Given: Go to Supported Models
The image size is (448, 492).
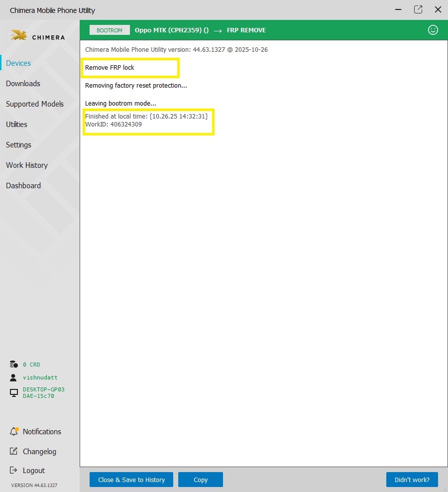Looking at the screenshot, I should [35, 104].
